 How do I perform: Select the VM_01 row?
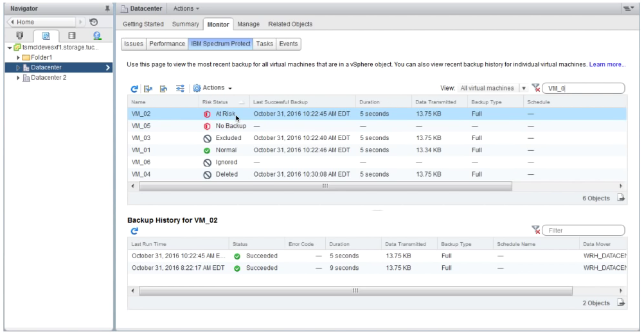[377, 150]
